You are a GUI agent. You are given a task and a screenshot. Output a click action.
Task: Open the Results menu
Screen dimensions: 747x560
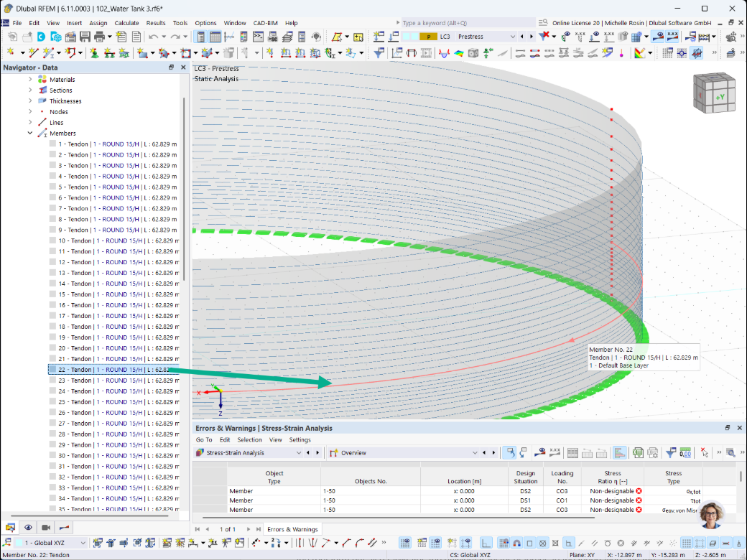click(156, 23)
